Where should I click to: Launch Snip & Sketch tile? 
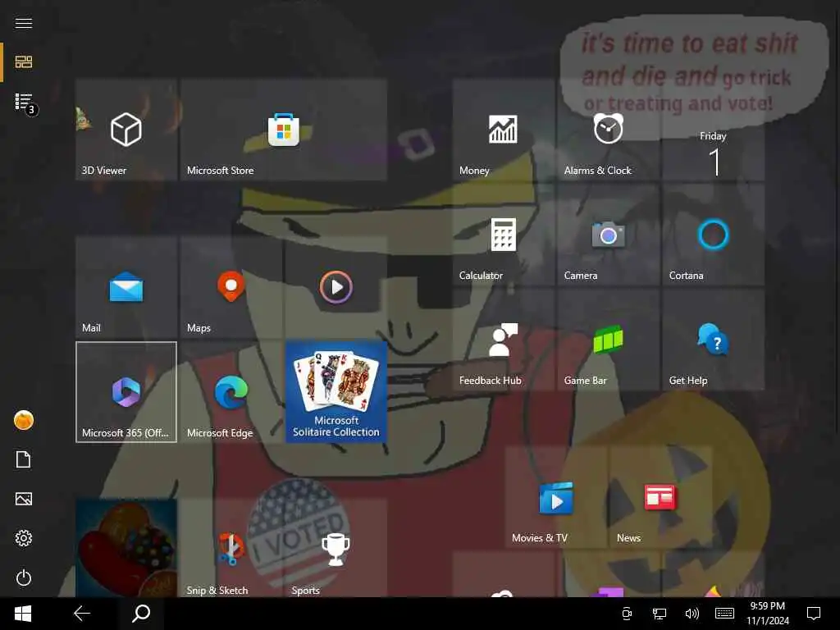(x=231, y=548)
